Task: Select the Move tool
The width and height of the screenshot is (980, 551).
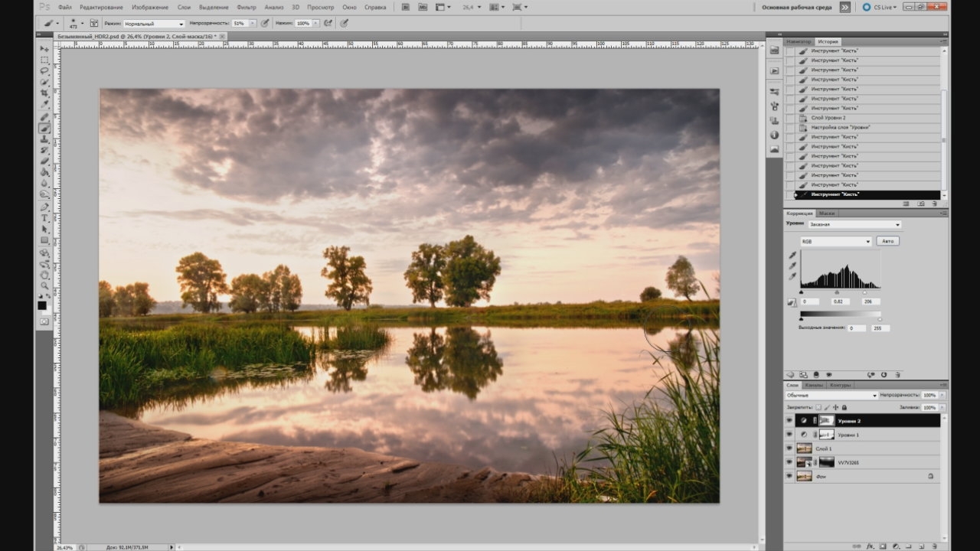Action: (x=44, y=49)
